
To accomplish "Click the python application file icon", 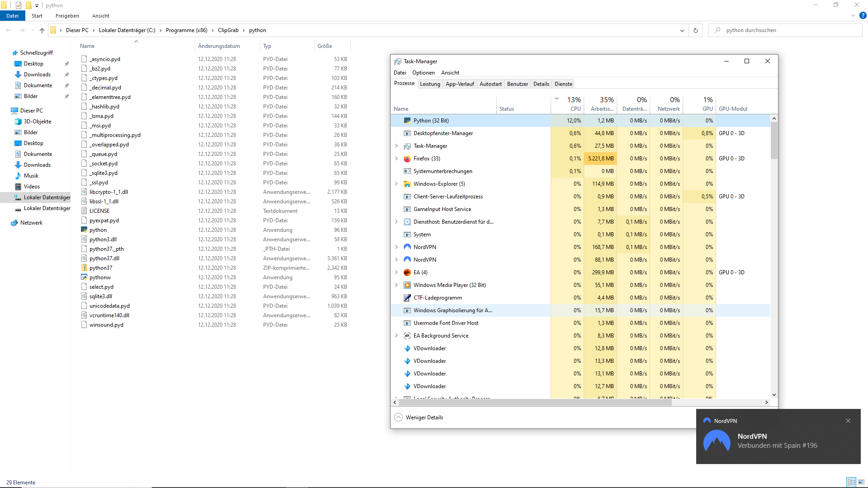I will pos(84,230).
